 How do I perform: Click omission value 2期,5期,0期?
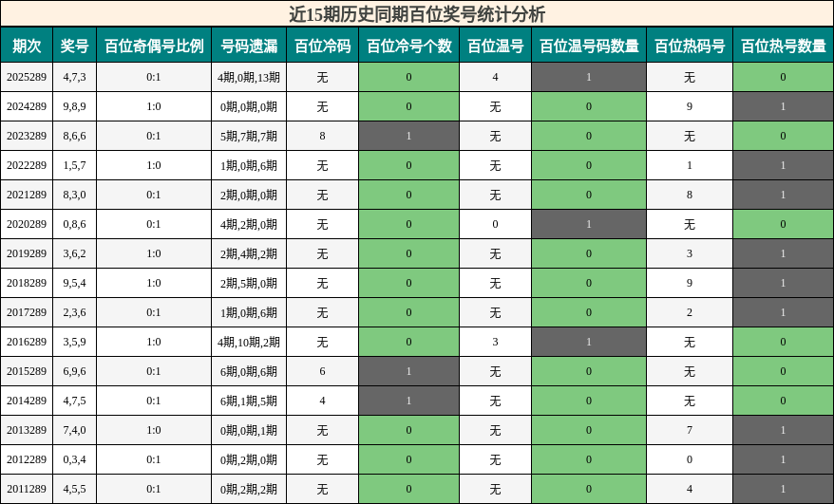(x=249, y=283)
